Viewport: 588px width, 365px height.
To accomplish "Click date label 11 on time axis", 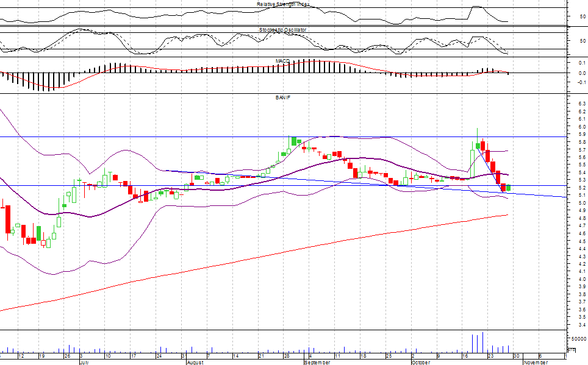I will tap(337, 356).
